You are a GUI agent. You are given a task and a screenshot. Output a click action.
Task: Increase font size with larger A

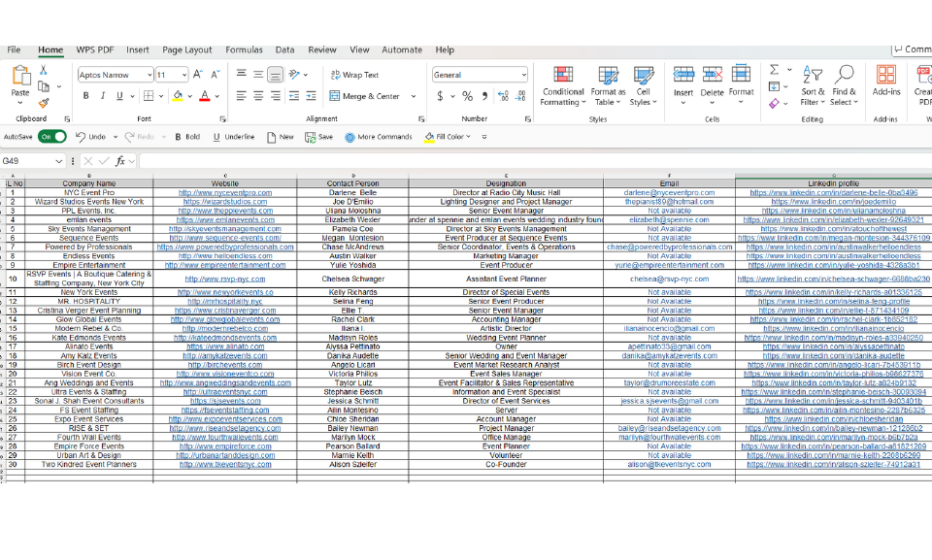tap(198, 75)
